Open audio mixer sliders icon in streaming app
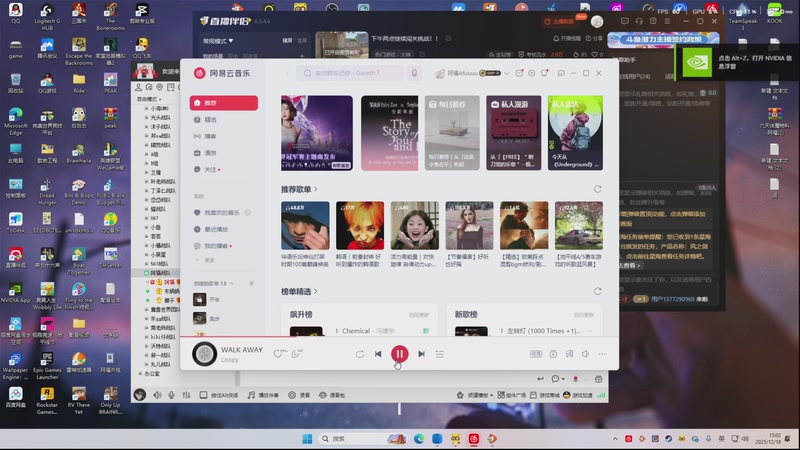The image size is (800, 450). click(x=186, y=395)
